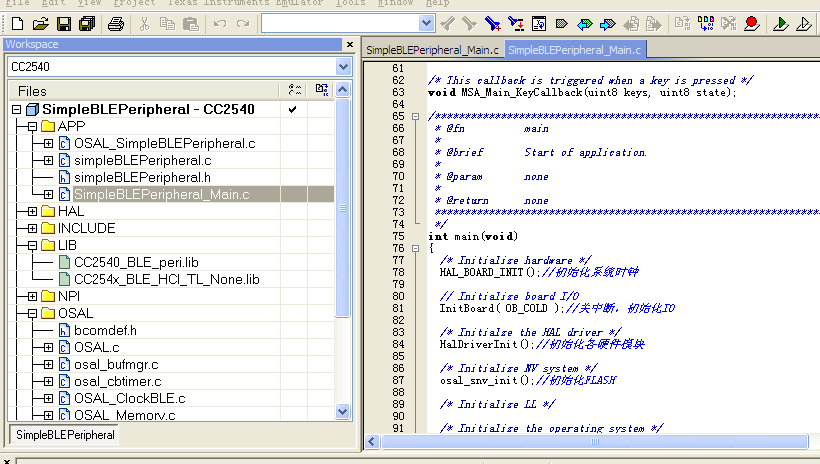
Task: Click the Find Next icon
Action: [470, 24]
